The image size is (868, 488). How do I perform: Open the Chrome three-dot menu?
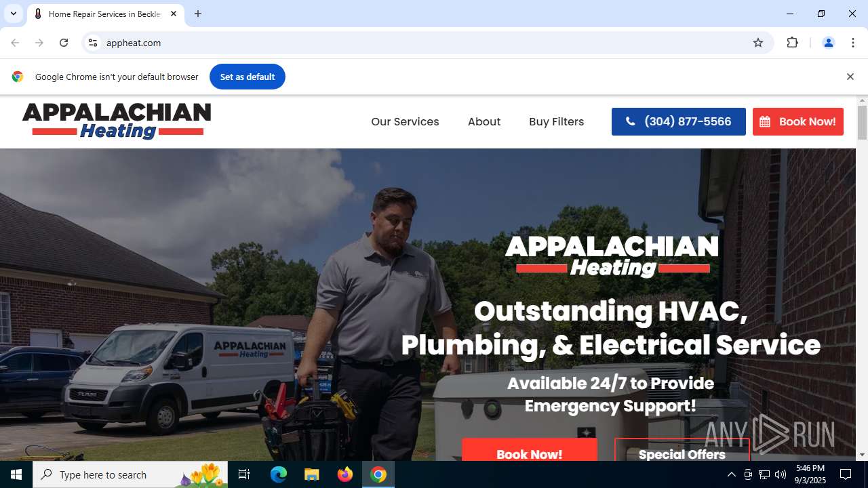[853, 43]
